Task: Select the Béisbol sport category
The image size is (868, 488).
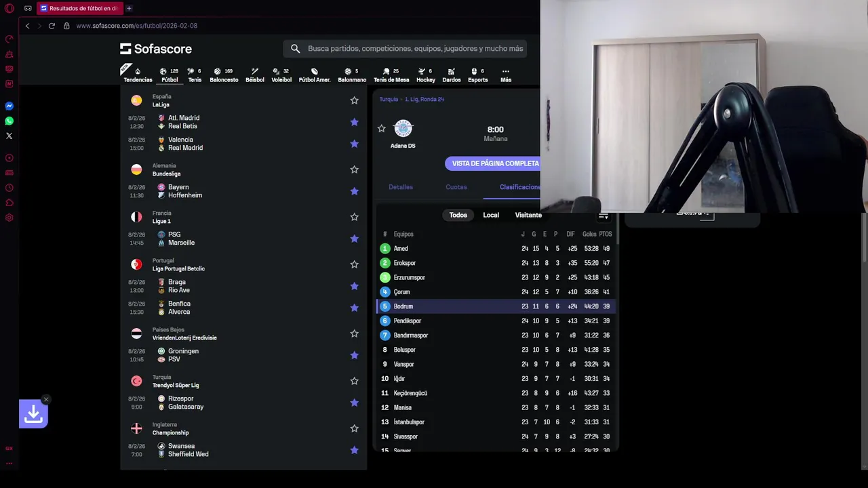Action: (255, 75)
